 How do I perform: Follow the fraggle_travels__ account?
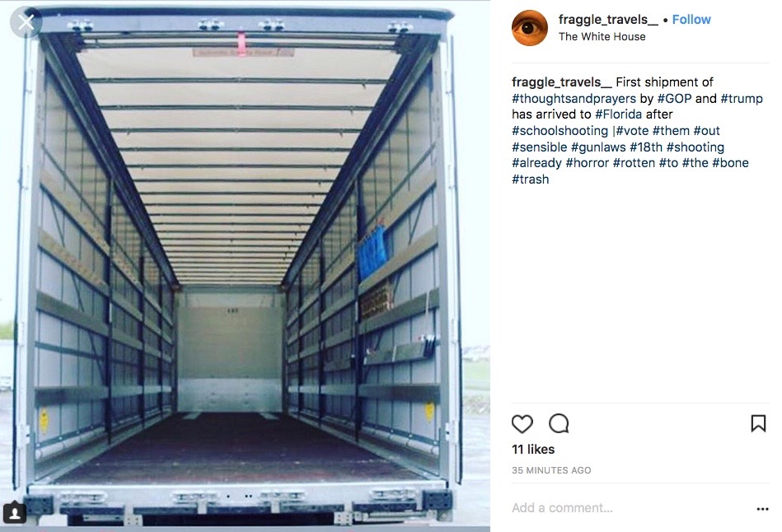click(x=691, y=20)
